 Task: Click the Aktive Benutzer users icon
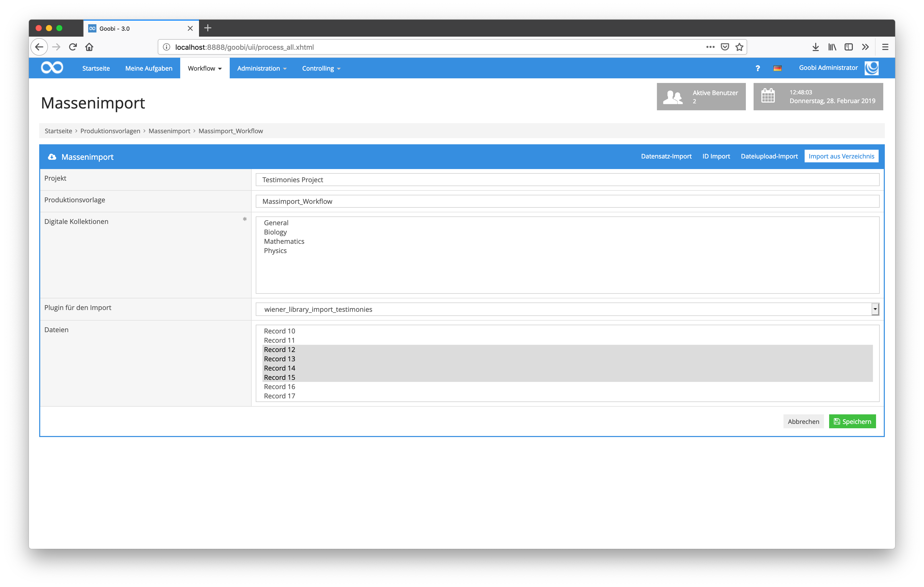coord(673,97)
